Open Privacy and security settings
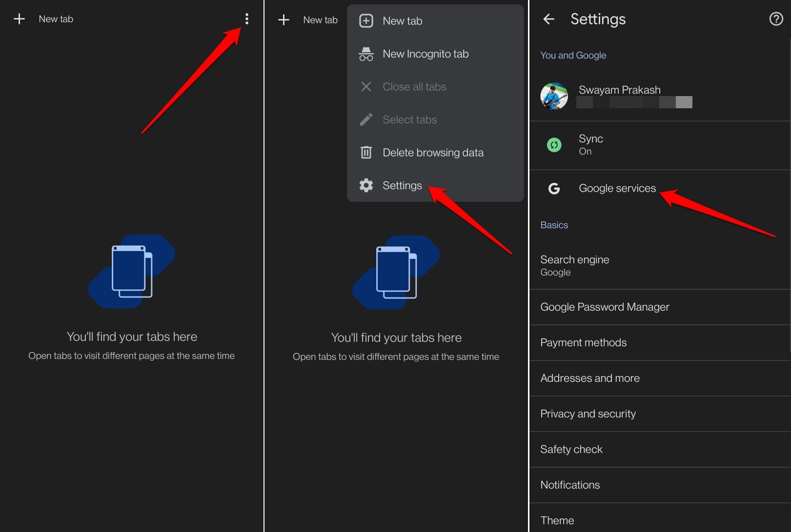This screenshot has height=532, width=791. tap(660, 414)
